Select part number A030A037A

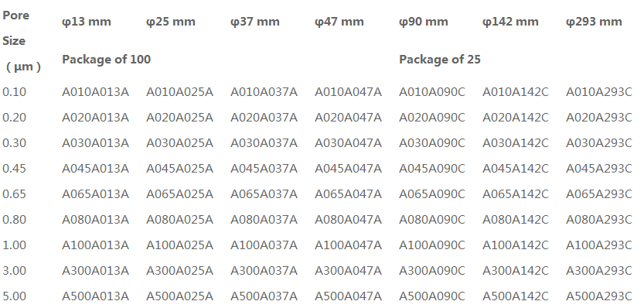click(264, 142)
